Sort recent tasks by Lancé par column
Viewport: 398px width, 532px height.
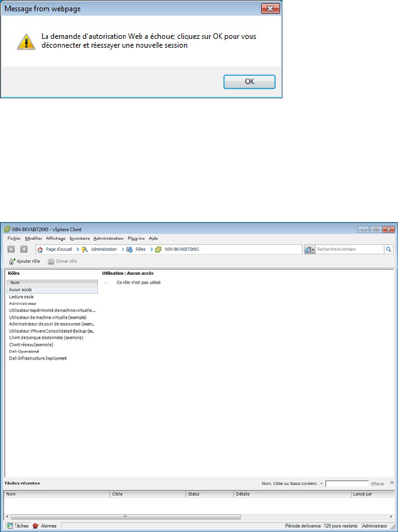coord(372,494)
